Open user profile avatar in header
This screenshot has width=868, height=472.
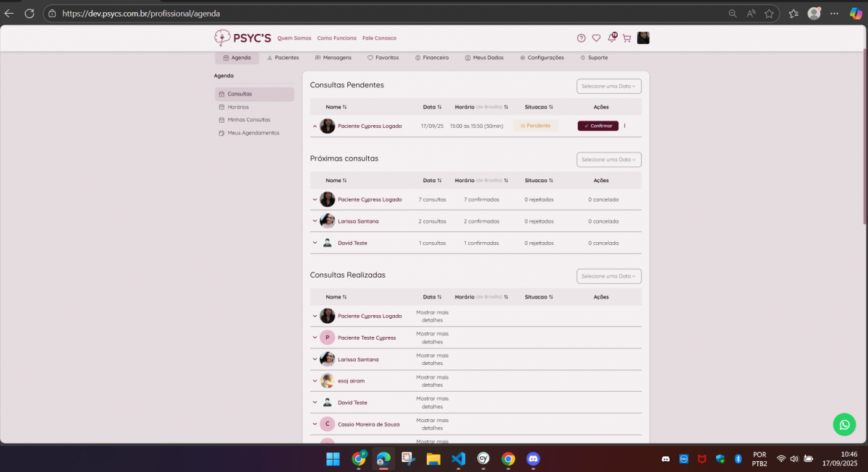tap(643, 38)
